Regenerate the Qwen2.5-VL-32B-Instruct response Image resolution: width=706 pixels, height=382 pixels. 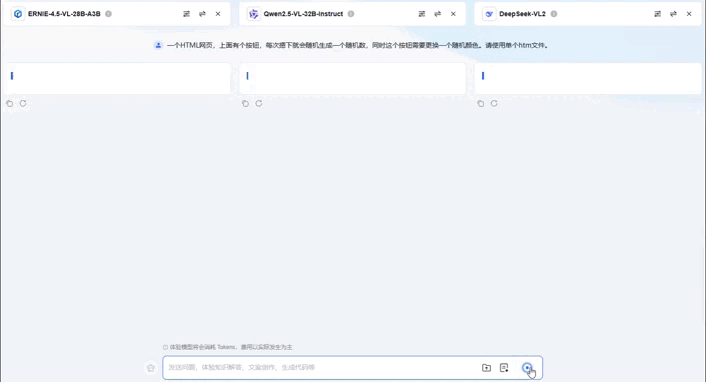coord(259,104)
